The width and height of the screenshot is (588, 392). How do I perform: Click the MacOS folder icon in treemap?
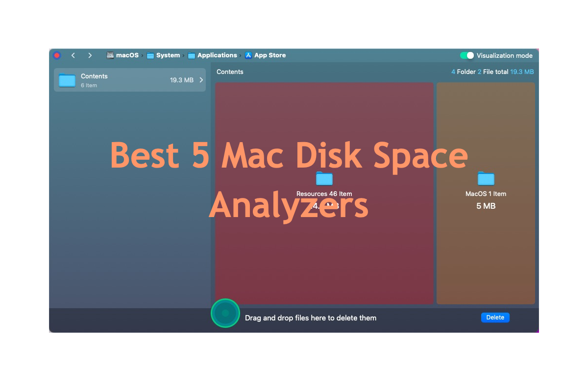(x=486, y=179)
